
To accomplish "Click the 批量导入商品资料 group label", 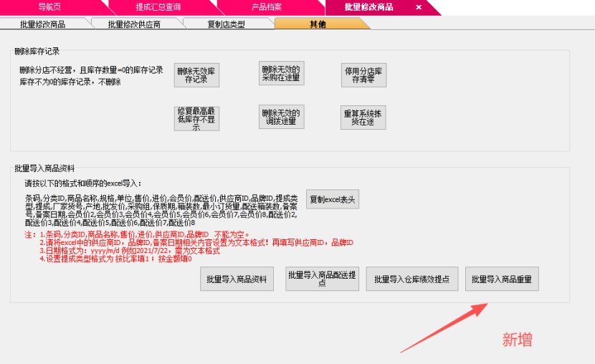I will pos(44,168).
